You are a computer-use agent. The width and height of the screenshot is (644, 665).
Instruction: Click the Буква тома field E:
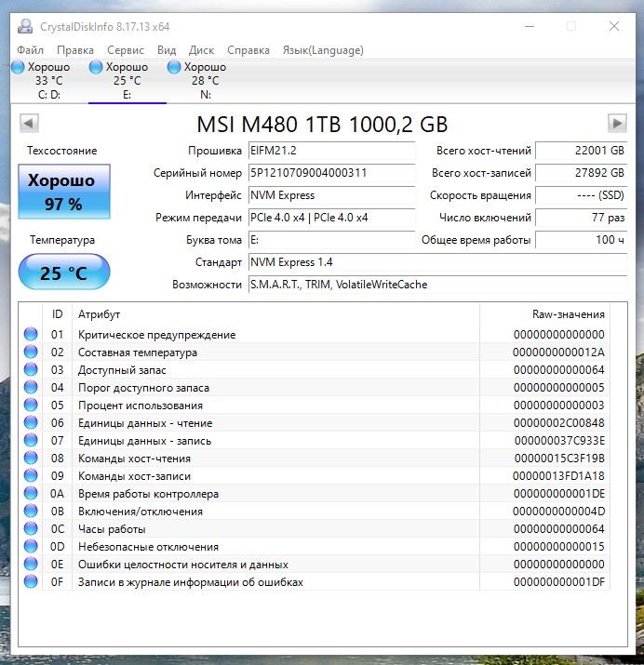click(x=331, y=240)
